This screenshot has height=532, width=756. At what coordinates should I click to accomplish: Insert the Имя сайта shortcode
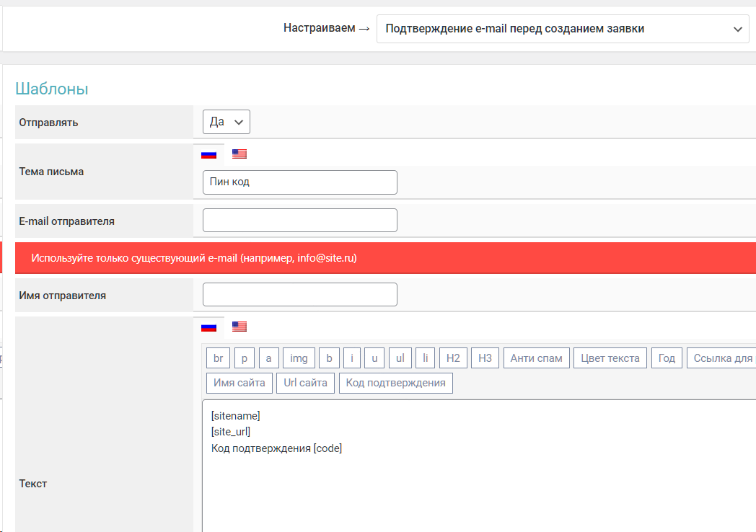tap(239, 383)
